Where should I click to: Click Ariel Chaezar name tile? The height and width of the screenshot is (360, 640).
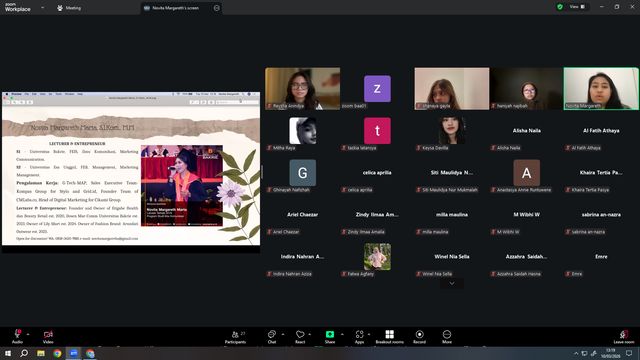302,215
